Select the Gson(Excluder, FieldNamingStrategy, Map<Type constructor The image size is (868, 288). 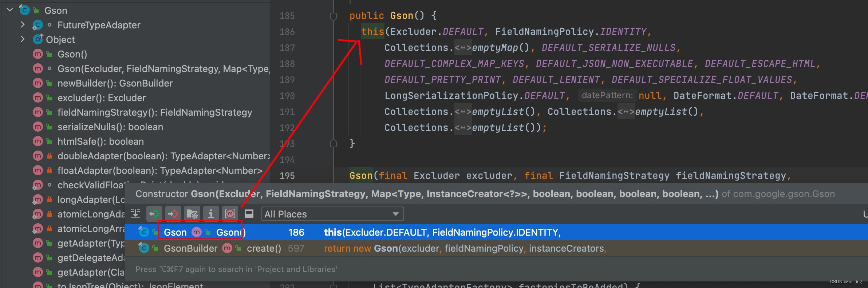tap(164, 69)
